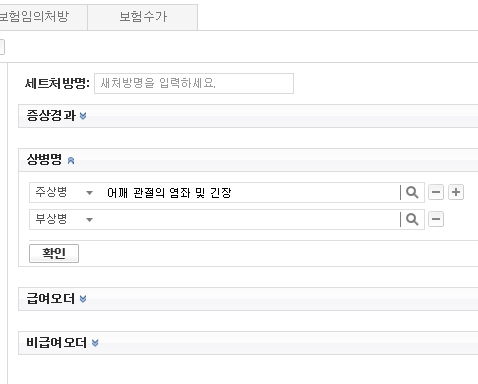Remove the 부상병 row with minus button

click(436, 219)
